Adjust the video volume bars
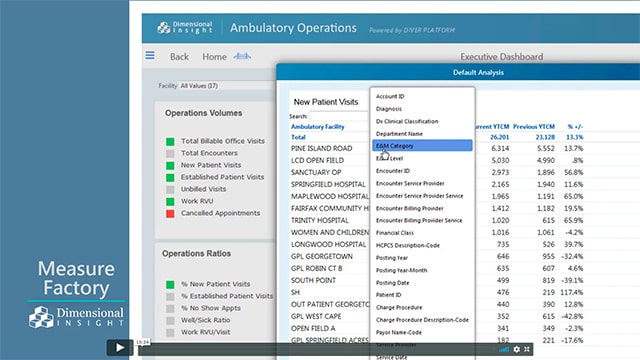Image resolution: width=640 pixels, height=360 pixels. tap(504, 349)
